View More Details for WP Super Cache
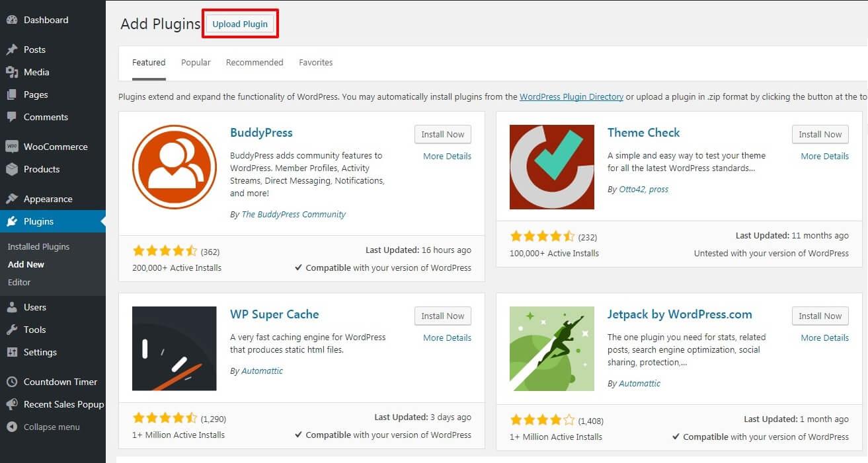Viewport: 868px width, 463px height. pos(448,338)
